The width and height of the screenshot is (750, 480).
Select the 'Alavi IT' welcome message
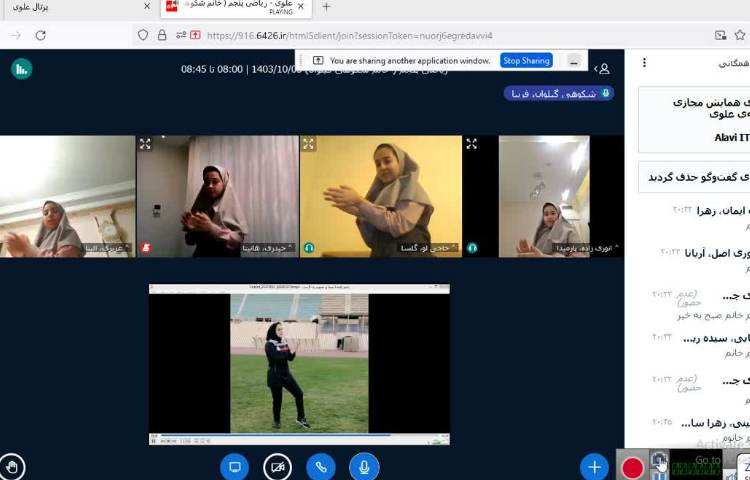[694, 120]
